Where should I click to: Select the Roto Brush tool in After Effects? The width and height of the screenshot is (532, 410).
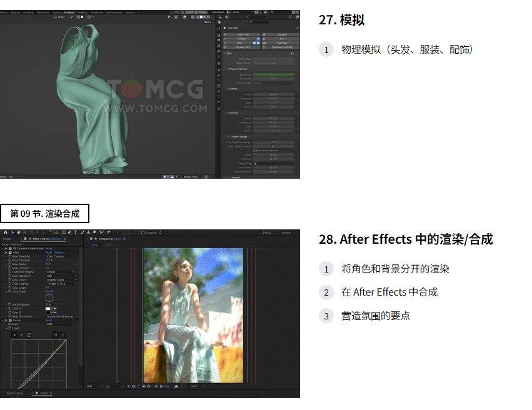point(102,232)
